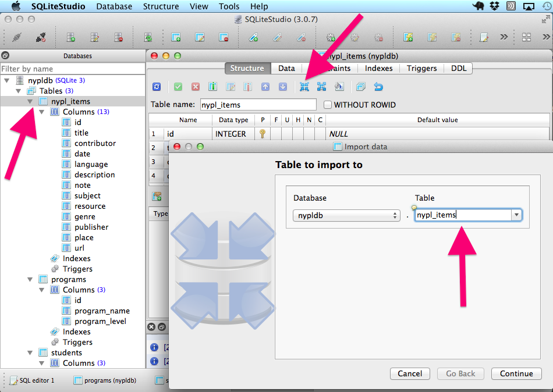Commit structure changes with green checkmark
The image size is (553, 392).
click(x=178, y=87)
